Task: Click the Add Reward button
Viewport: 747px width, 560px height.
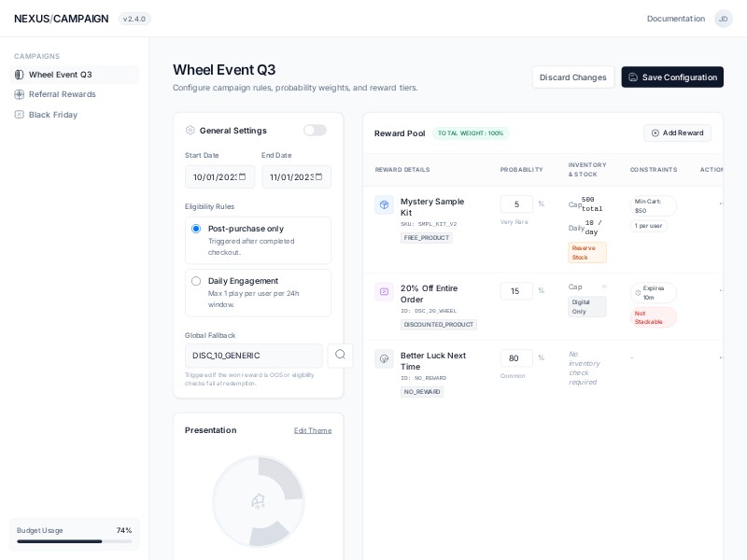Action: click(x=677, y=133)
